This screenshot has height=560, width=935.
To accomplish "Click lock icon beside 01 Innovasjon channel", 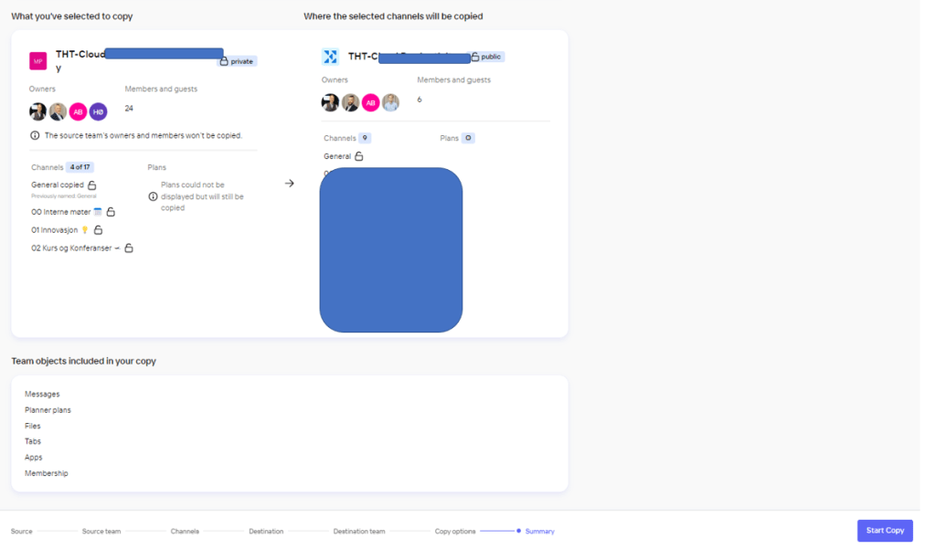I will point(99,230).
